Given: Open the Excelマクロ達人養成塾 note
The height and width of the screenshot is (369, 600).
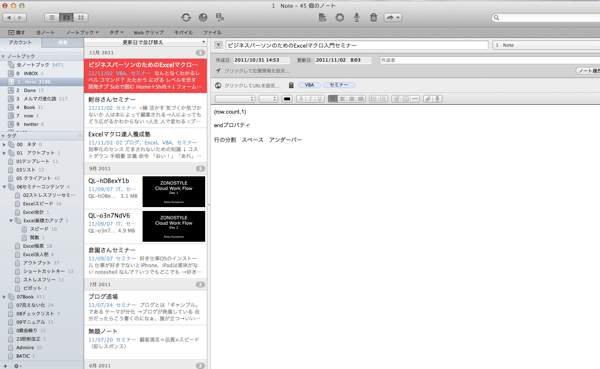Looking at the screenshot, I should click(x=145, y=145).
